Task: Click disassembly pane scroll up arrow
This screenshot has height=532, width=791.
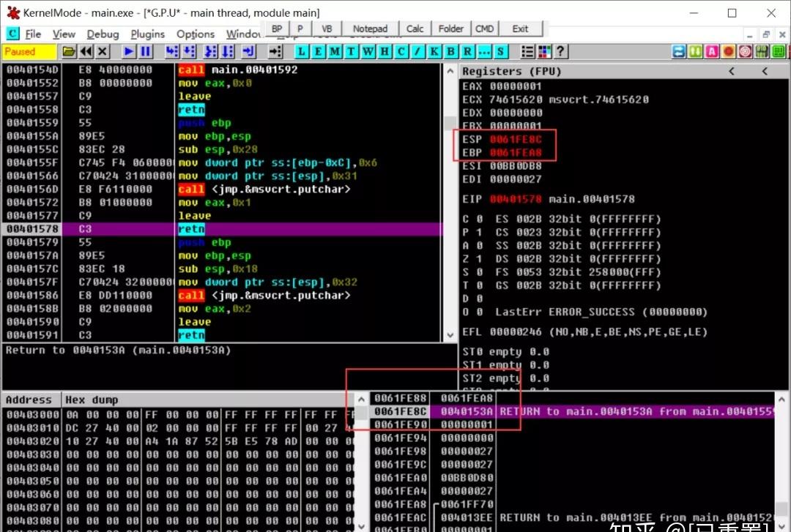Action: coord(450,71)
